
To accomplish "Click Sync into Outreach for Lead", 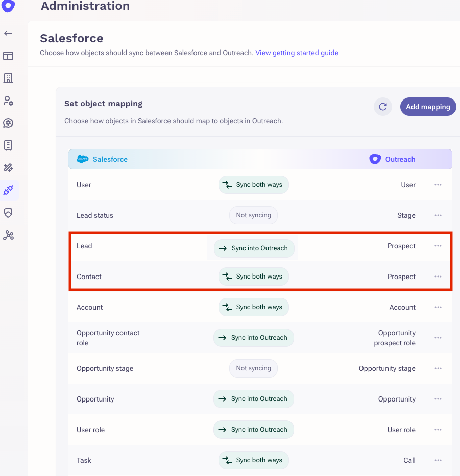I will click(254, 248).
